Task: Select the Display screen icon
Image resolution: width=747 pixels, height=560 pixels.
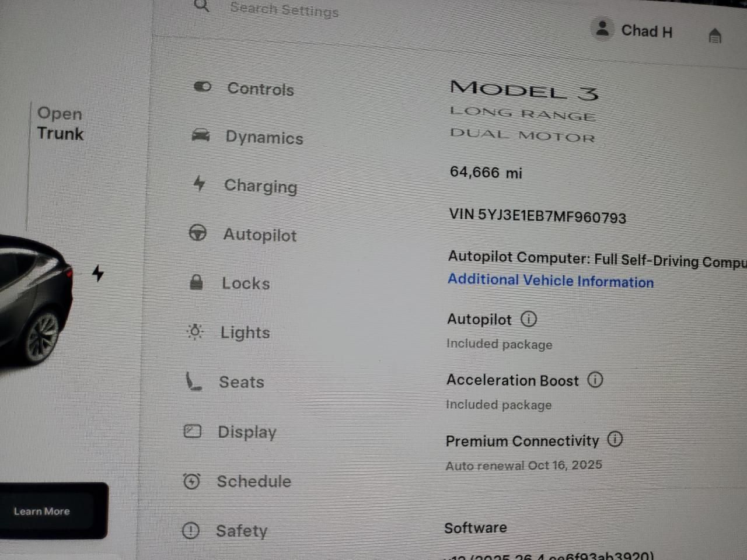Action: pyautogui.click(x=193, y=431)
